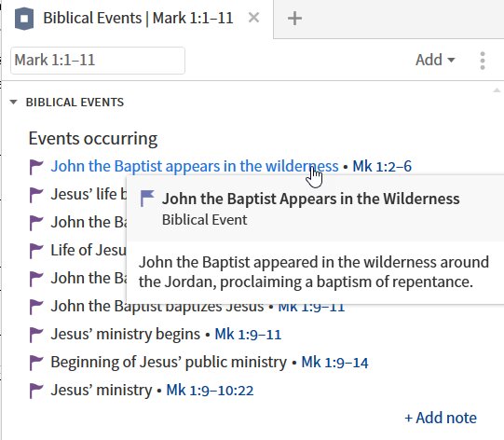This screenshot has height=440, width=504.
Task: Open the Mk 1:9–10:22 reference link
Action: point(210,391)
